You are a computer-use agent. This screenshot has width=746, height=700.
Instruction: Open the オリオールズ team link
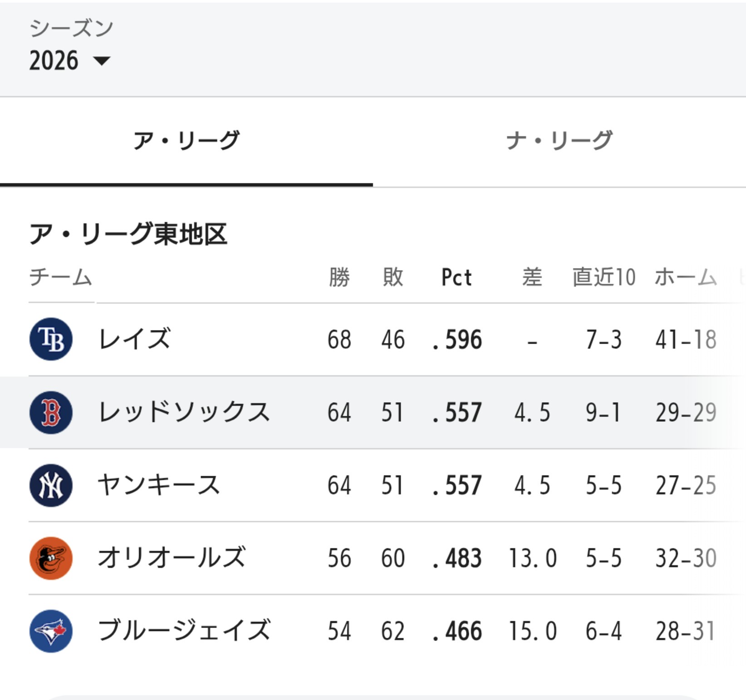point(172,558)
